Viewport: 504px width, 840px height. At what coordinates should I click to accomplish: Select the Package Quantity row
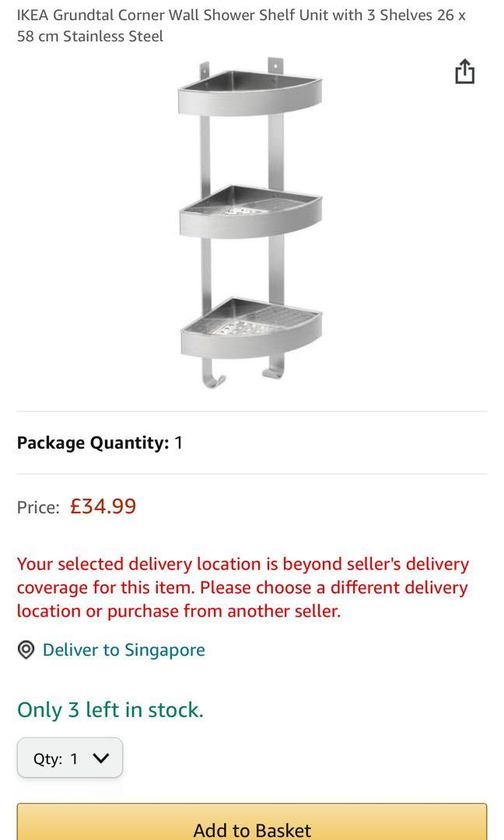pos(98,442)
